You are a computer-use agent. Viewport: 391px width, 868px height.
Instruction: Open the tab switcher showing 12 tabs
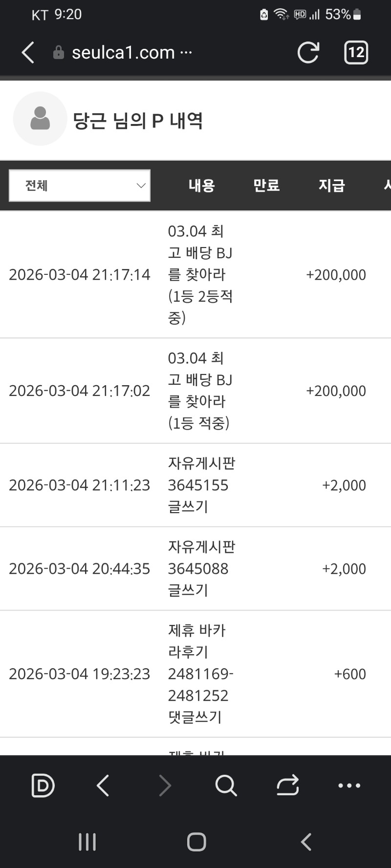[356, 52]
